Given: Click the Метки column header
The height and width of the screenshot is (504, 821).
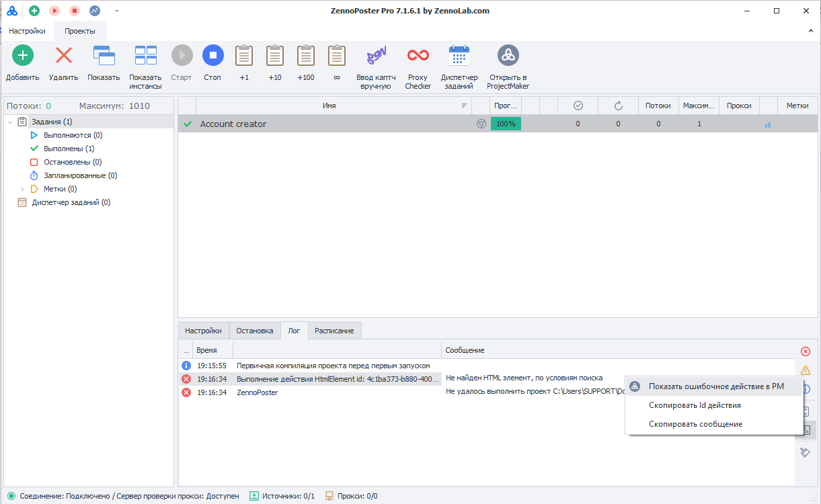Looking at the screenshot, I should (x=797, y=106).
